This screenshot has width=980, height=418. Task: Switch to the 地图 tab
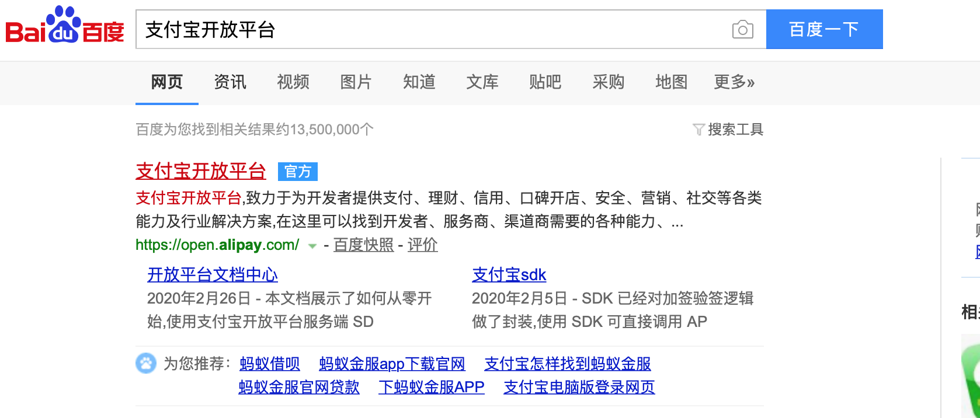click(672, 82)
